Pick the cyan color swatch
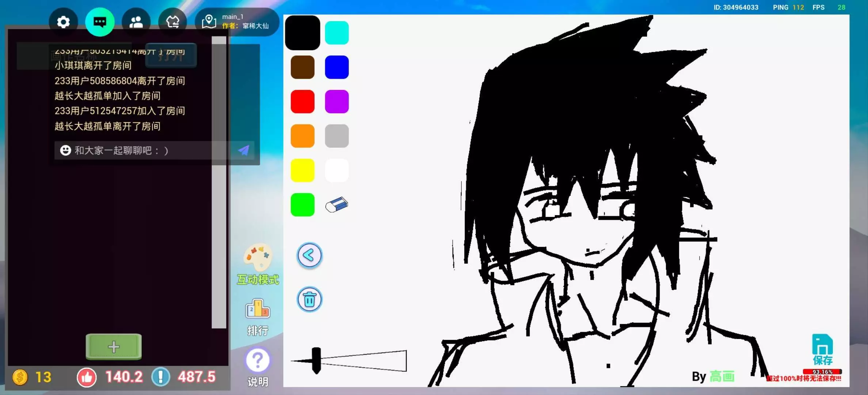The width and height of the screenshot is (868, 395). [336, 33]
